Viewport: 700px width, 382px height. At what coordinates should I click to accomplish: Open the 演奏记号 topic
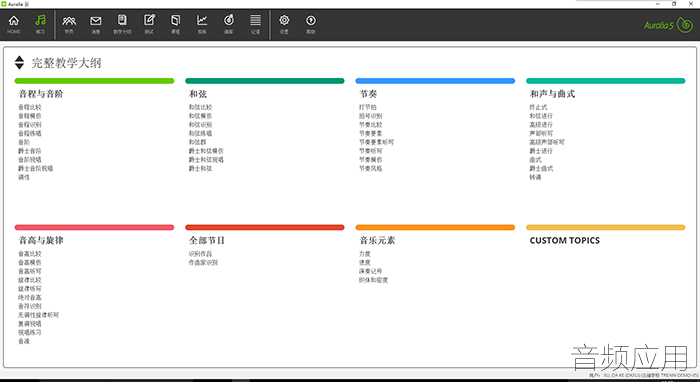pyautogui.click(x=371, y=271)
